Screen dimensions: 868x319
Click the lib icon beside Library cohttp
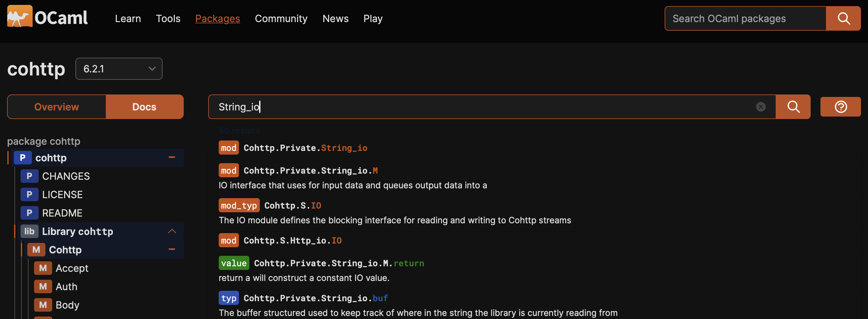29,231
